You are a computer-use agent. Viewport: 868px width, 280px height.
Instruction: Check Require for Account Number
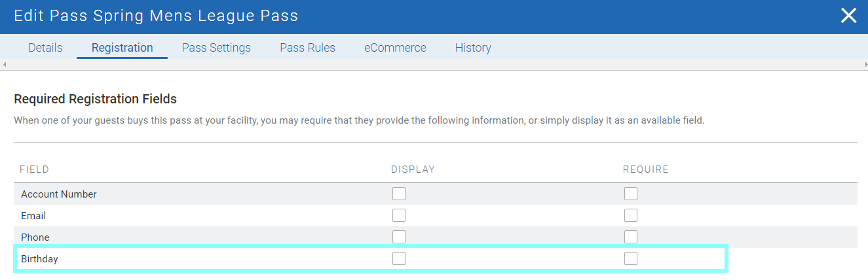(x=631, y=194)
